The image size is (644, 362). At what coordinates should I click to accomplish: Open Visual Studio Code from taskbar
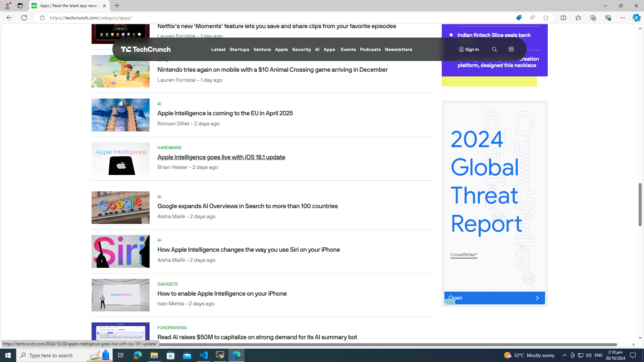[x=204, y=355]
